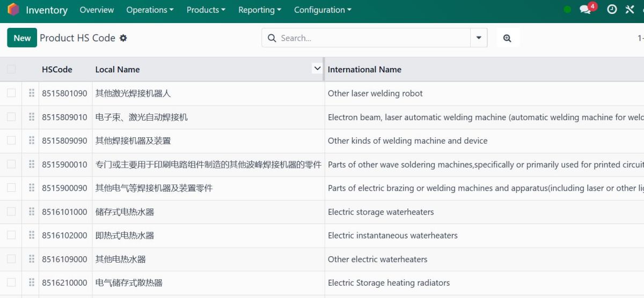Expand the Operations dropdown menu
The height and width of the screenshot is (298, 644).
(x=150, y=10)
